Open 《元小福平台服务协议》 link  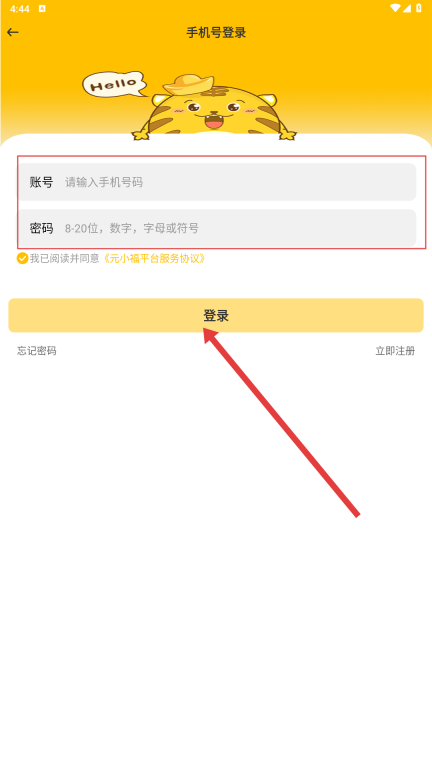click(153, 258)
